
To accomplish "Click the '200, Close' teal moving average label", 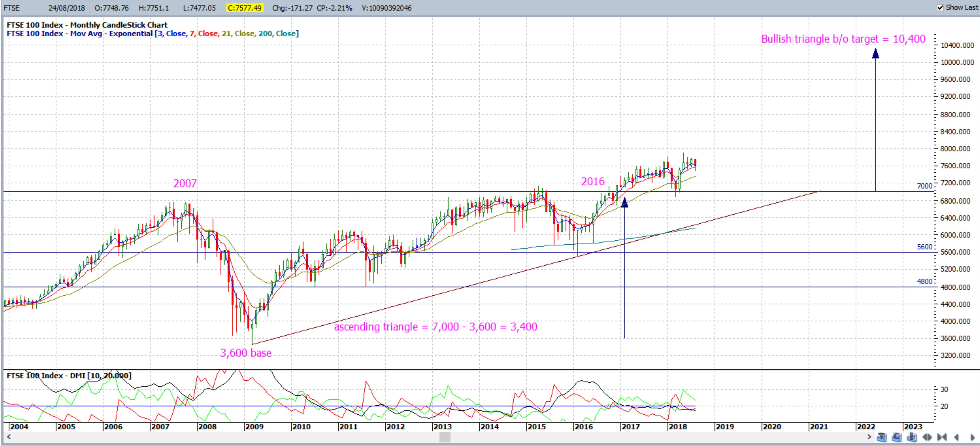I will [277, 33].
